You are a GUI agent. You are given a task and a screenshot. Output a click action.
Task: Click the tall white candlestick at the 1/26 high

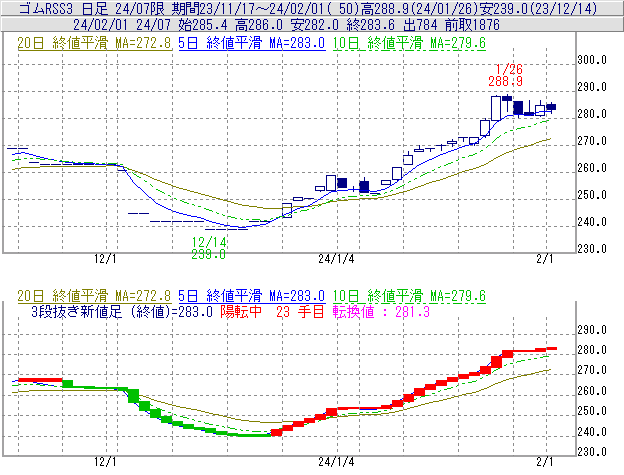[496, 108]
